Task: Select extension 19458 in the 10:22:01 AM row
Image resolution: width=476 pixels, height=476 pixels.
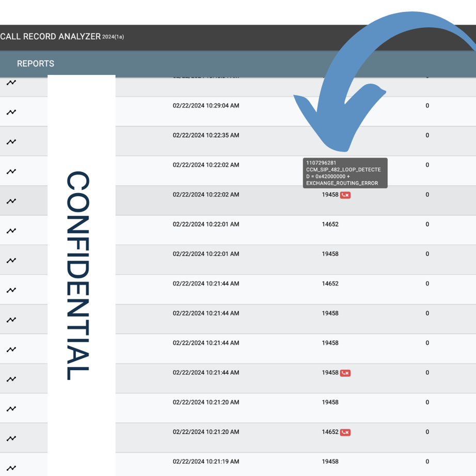Action: (330, 253)
